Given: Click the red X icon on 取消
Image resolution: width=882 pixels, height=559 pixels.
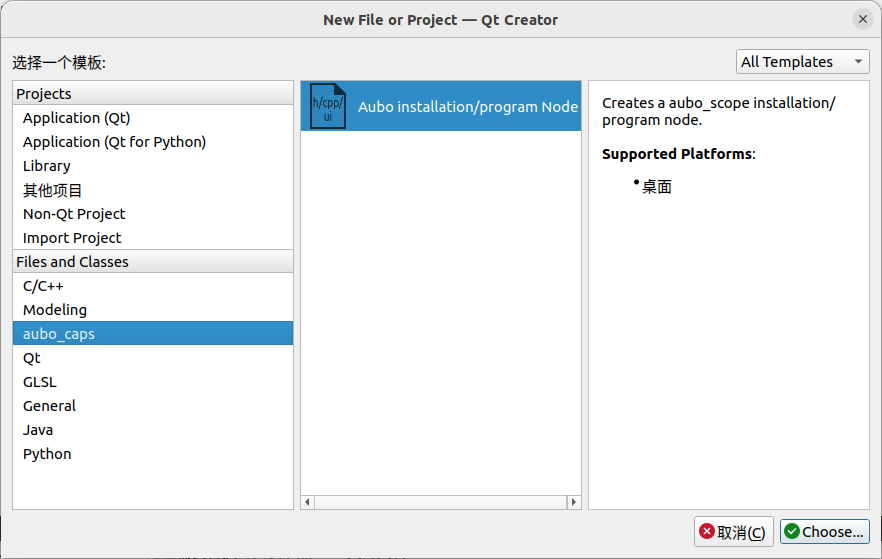Looking at the screenshot, I should [x=706, y=531].
